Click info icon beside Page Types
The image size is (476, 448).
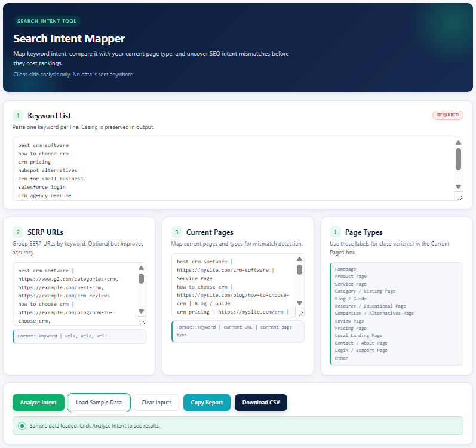tap(335, 232)
